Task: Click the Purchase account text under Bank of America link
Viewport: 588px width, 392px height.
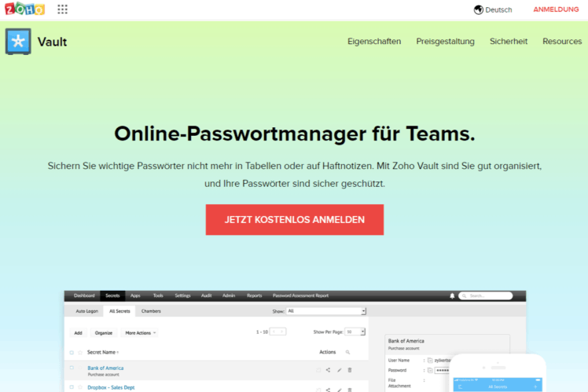Action: point(103,375)
